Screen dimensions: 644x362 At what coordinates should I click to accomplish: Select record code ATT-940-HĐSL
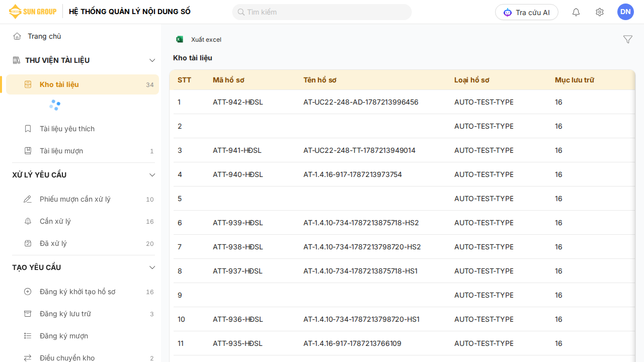[238, 174]
